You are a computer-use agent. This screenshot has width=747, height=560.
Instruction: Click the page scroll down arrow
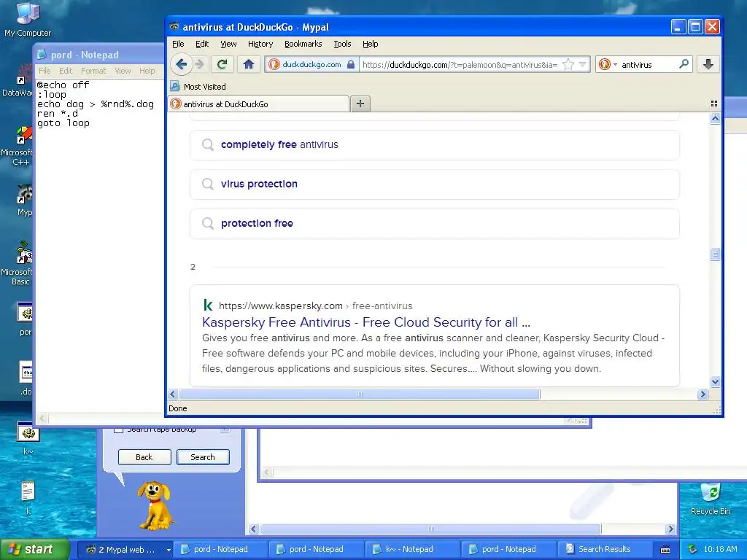(715, 382)
